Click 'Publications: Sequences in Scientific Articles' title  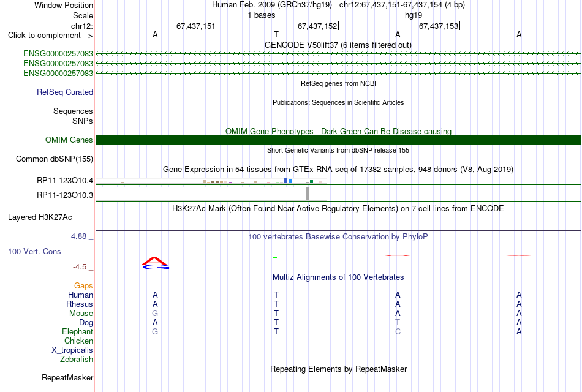[x=338, y=102]
